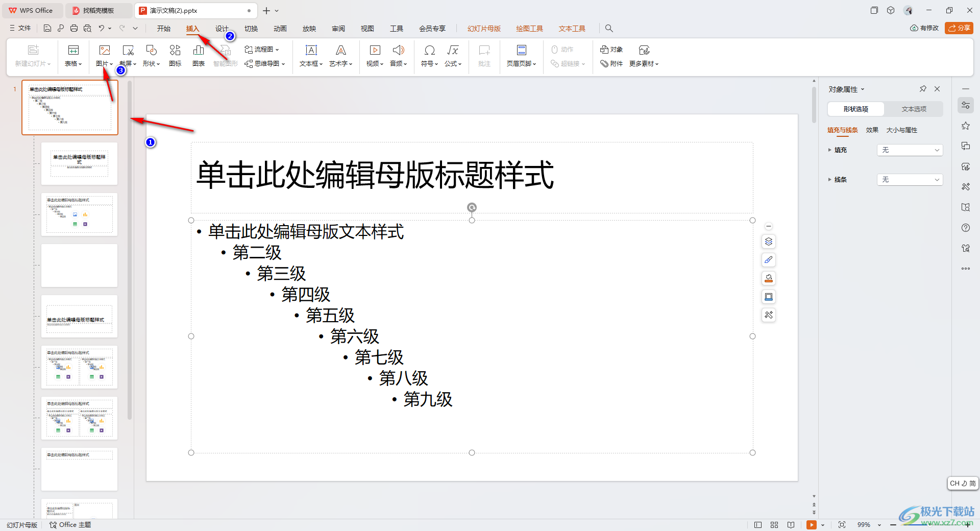Image resolution: width=980 pixels, height=531 pixels.
Task: Open the Transitions ribbon tab
Action: tap(251, 29)
